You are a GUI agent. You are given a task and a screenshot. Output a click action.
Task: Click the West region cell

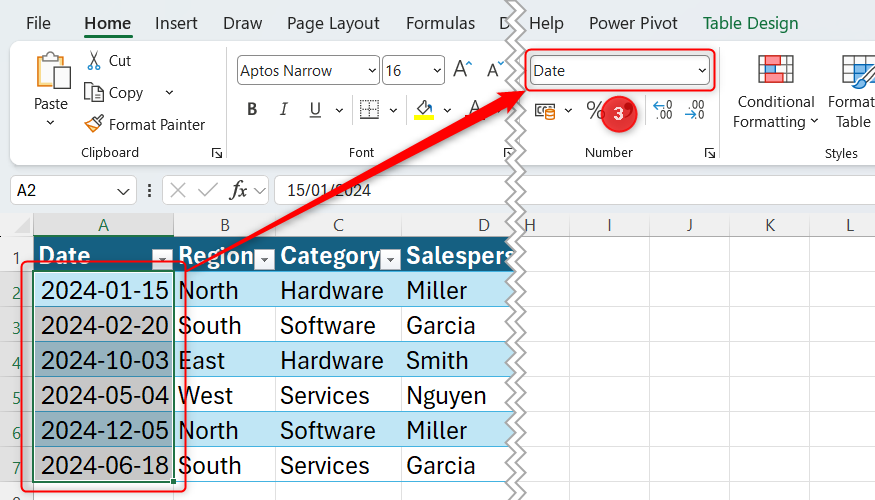(x=225, y=395)
